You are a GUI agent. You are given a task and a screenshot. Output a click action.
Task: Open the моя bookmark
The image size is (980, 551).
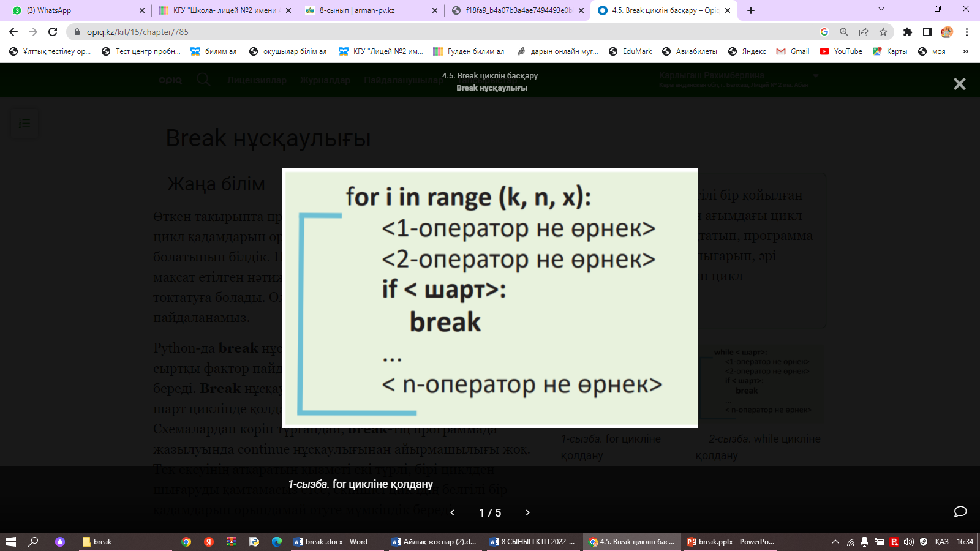932,51
